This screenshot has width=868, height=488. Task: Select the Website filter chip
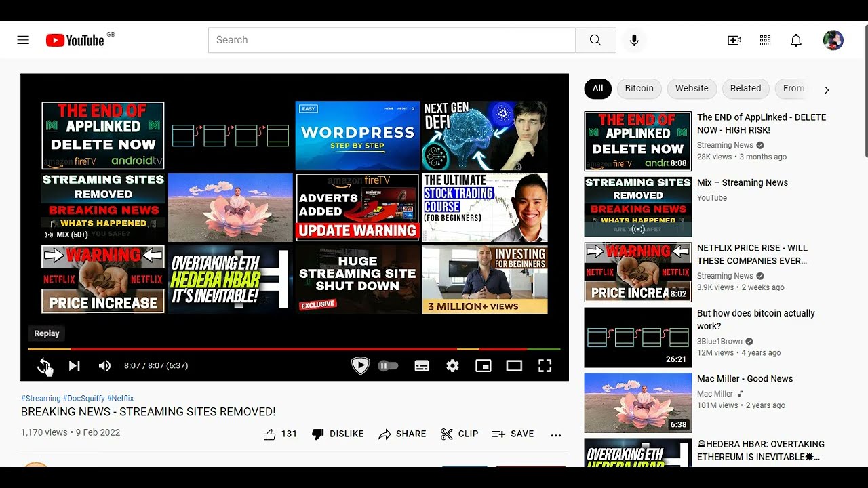pyautogui.click(x=692, y=89)
